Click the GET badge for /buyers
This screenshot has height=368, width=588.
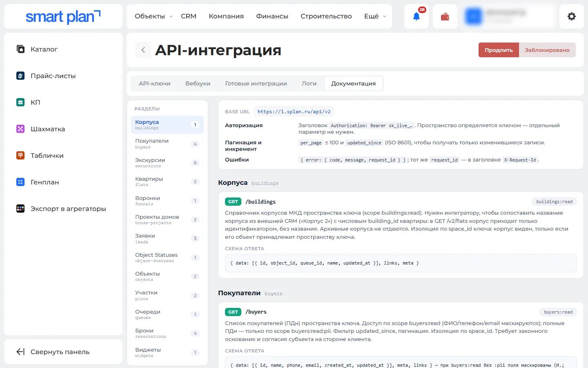click(233, 312)
